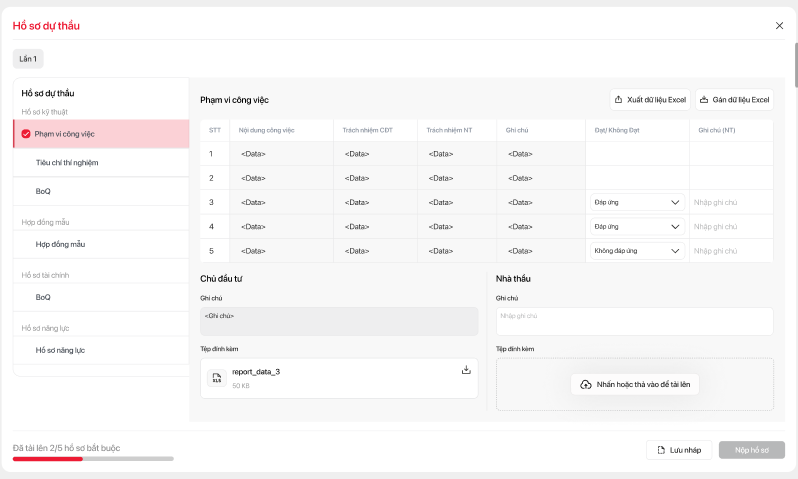The image size is (798, 479).
Task: Click Gán dữ liệu Excel import button
Action: (734, 100)
